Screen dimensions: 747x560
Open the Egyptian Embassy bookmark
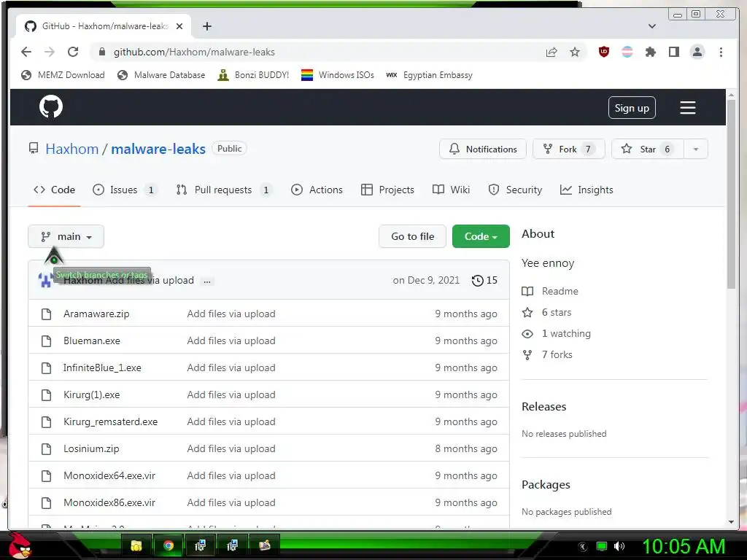[x=429, y=75]
